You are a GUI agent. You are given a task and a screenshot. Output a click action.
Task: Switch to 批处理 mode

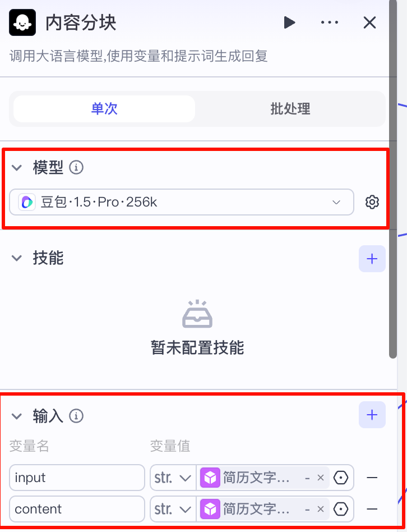290,109
